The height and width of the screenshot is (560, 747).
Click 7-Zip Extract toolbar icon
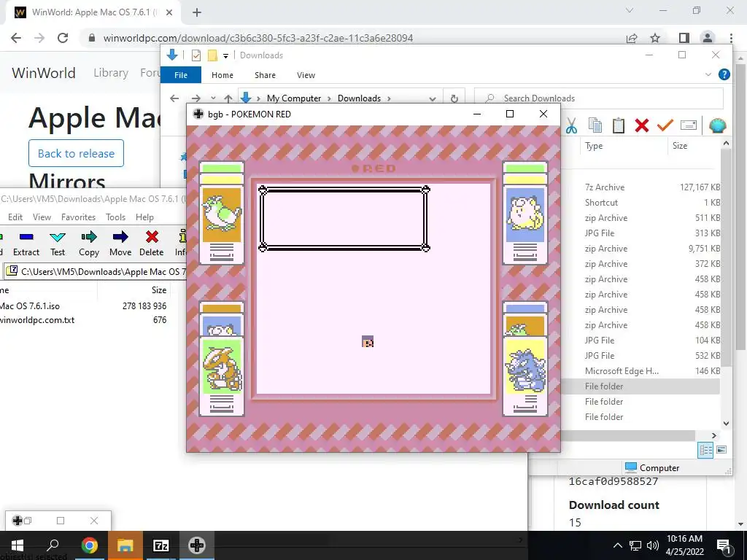tap(26, 244)
